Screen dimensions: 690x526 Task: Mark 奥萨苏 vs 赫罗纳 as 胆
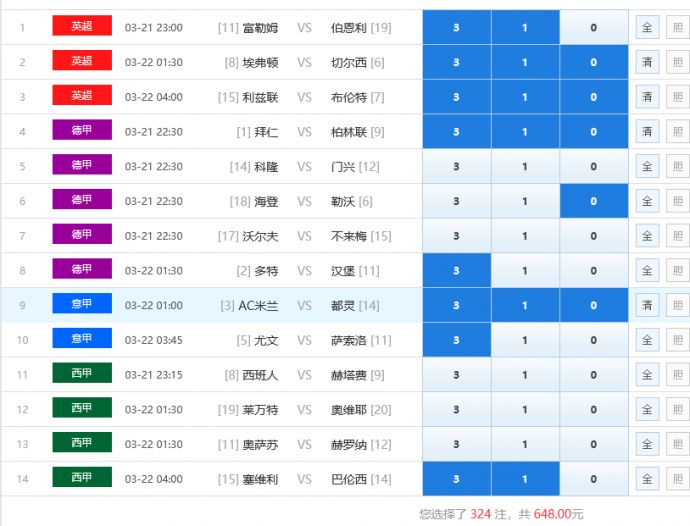(677, 444)
